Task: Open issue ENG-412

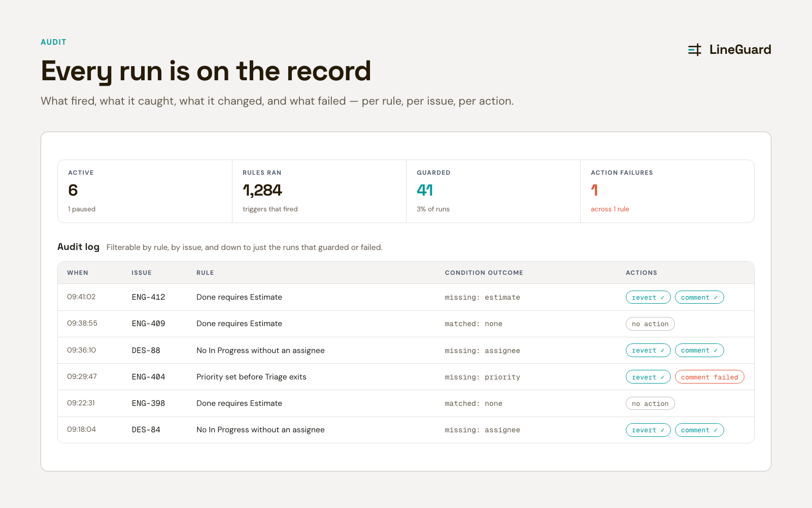Action: 148,297
